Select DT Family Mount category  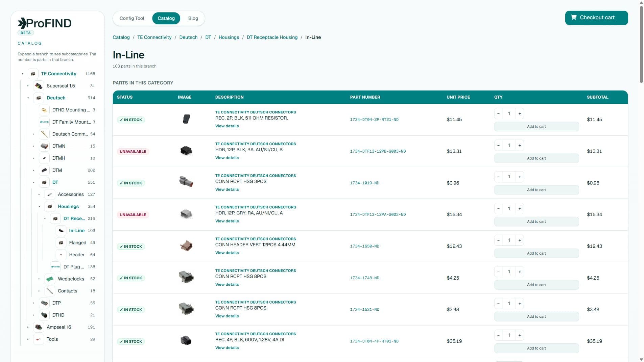[71, 122]
